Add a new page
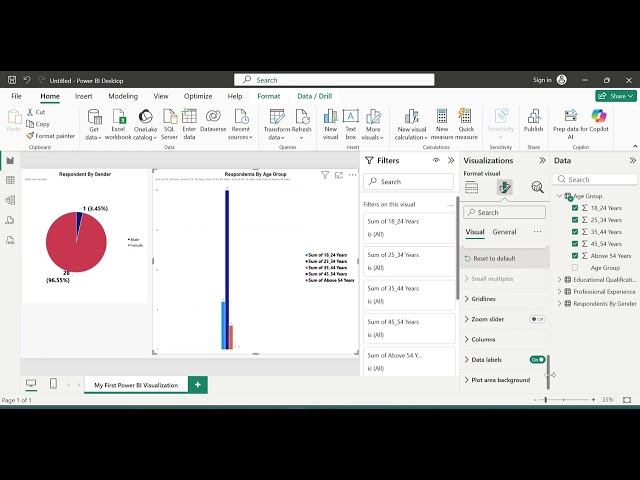The width and height of the screenshot is (640, 480). point(198,384)
